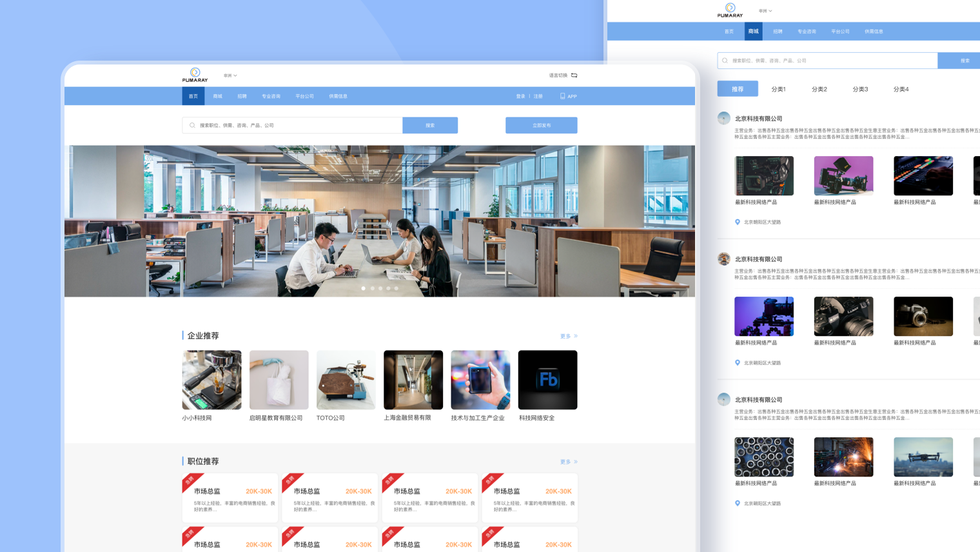Click the 更多 arrow for 职位推荐

coord(575,462)
